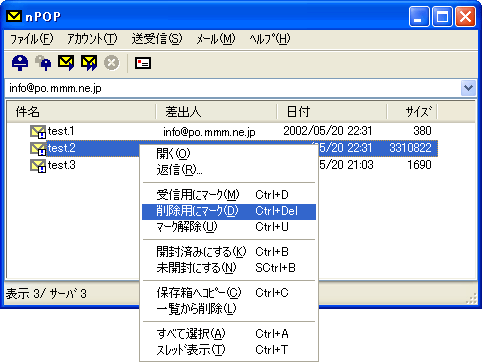
Task: Open the 送受信(S) menu
Action: pos(157,39)
